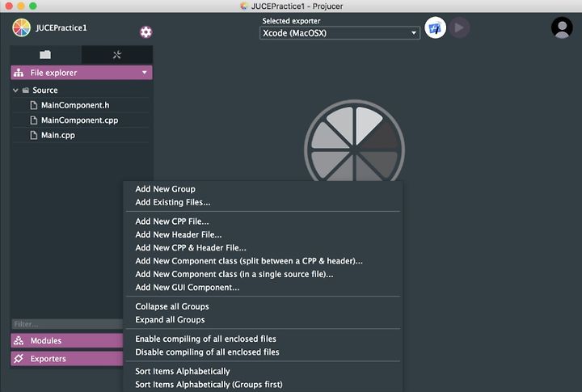Click the green window zoom button
The width and height of the screenshot is (582, 392).
click(x=33, y=6)
